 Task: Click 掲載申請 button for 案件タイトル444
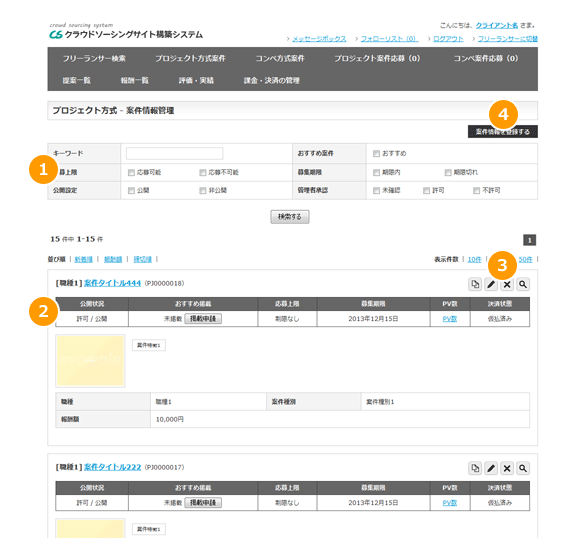[x=203, y=319]
